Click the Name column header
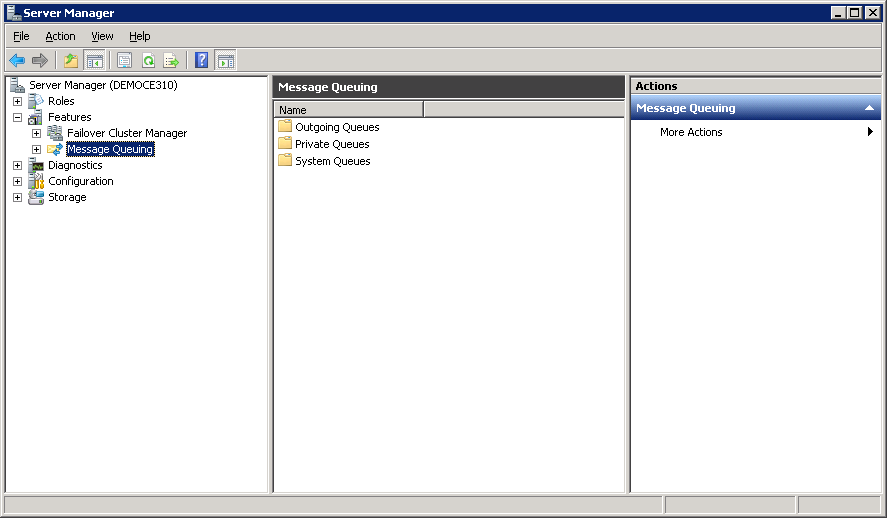 348,110
